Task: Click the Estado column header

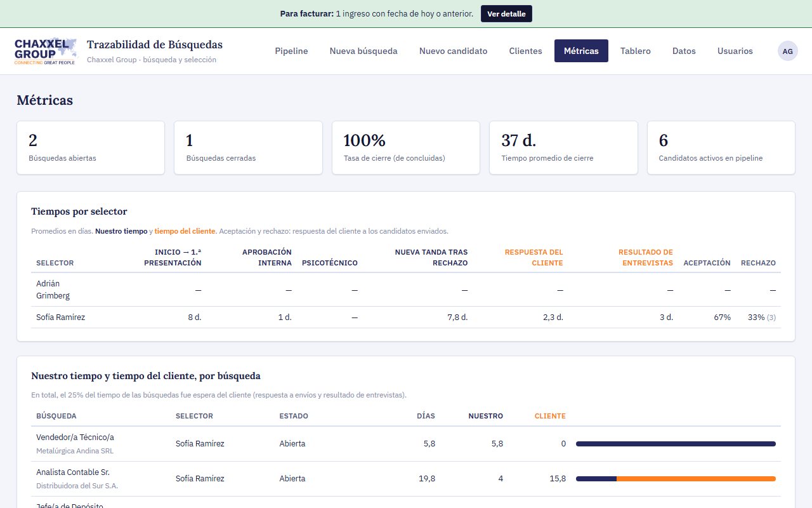Action: [x=294, y=416]
